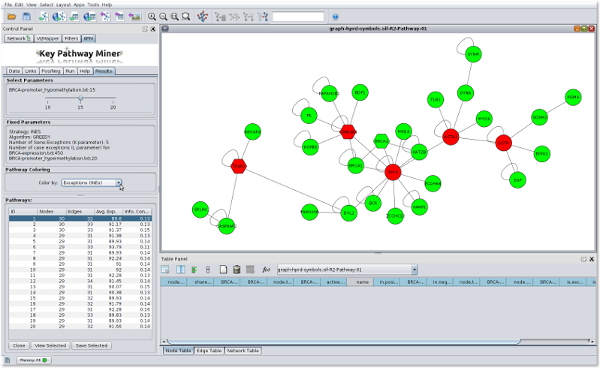600x368 pixels.
Task: Switch to the VizMapper tab
Action: tap(48, 39)
